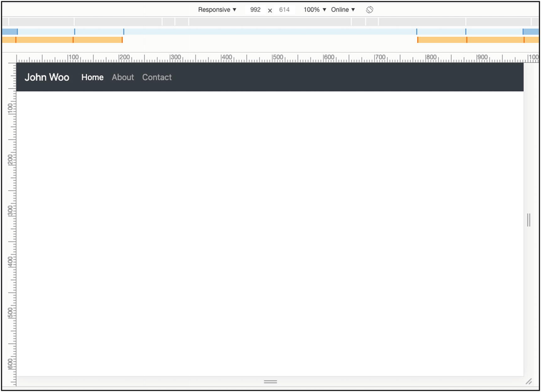Image resolution: width=541 pixels, height=392 pixels.
Task: Click the right-edge viewport resize handle
Action: 528,220
